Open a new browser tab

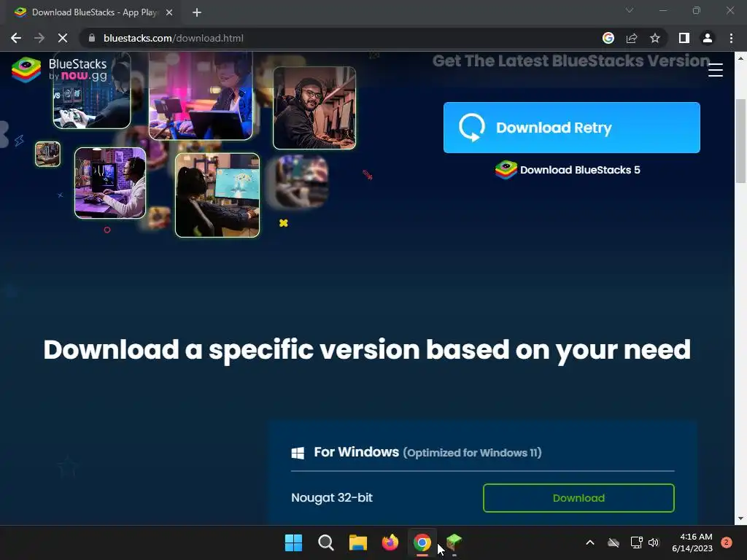(x=197, y=12)
